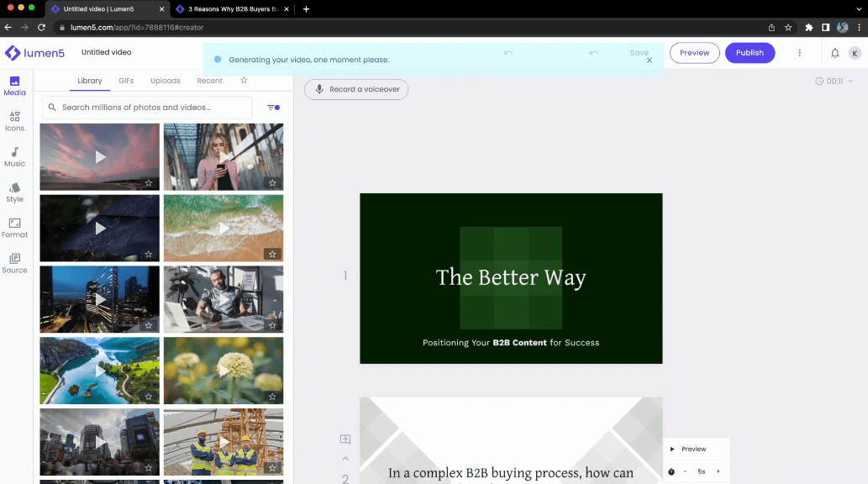This screenshot has width=868, height=484.
Task: Show starred media favorites
Action: tap(244, 81)
